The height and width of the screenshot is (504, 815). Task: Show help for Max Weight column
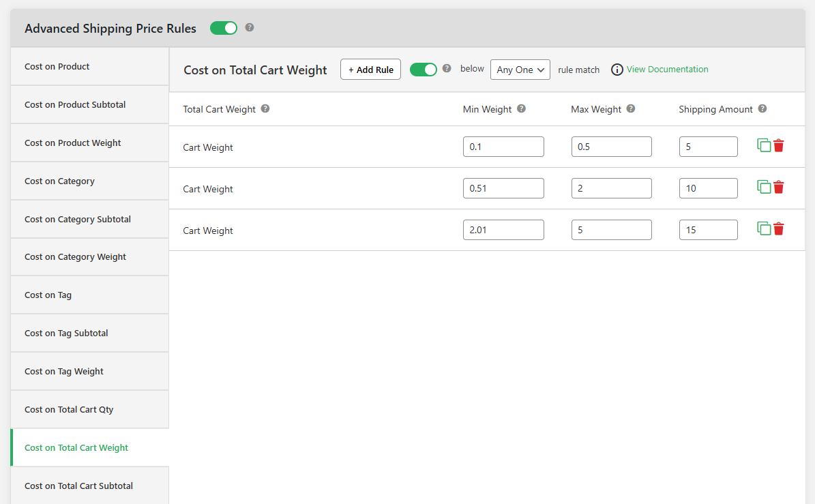click(x=630, y=108)
